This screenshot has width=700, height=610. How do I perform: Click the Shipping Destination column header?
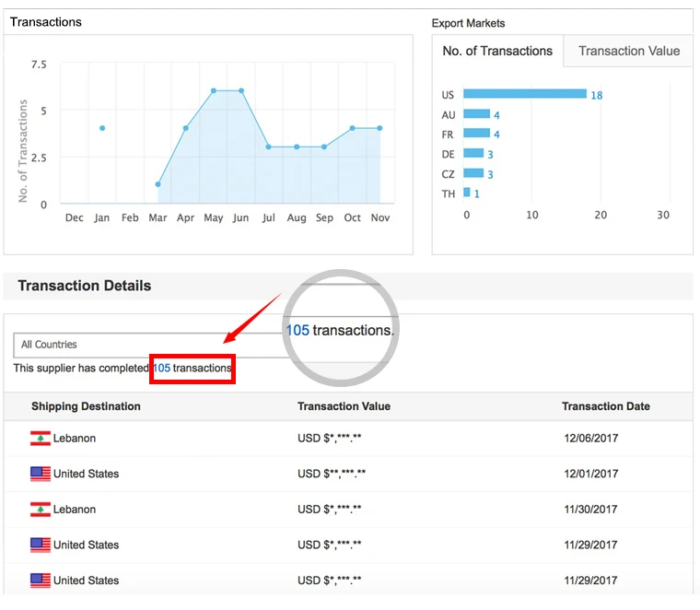(x=86, y=406)
